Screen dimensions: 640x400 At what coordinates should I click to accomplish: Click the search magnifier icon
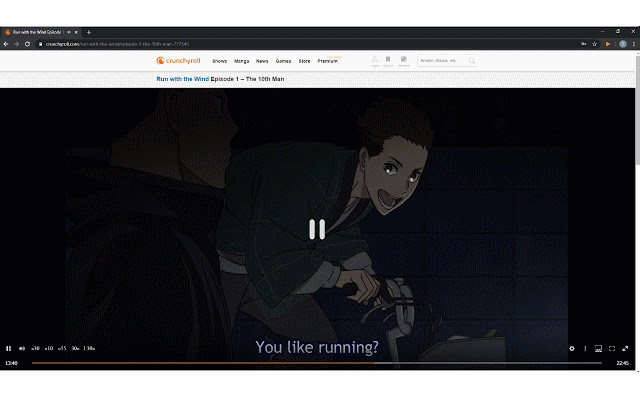[472, 61]
